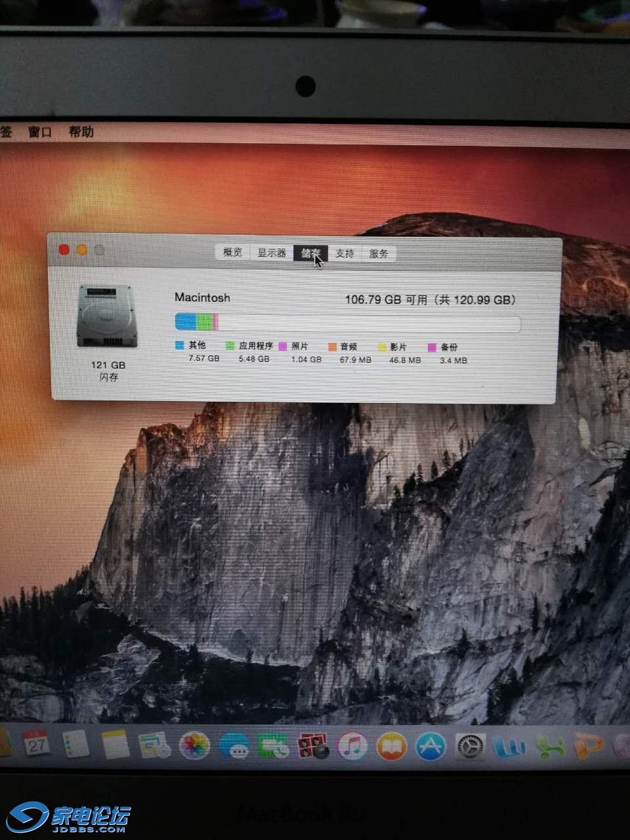Click the 闪存 label under drive
630x840 pixels.
coord(108,377)
